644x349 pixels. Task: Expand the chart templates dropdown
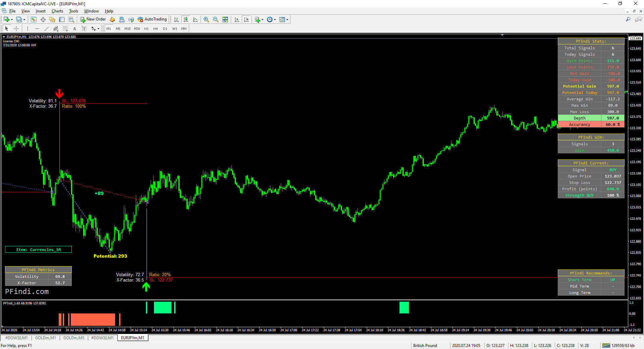coord(287,19)
